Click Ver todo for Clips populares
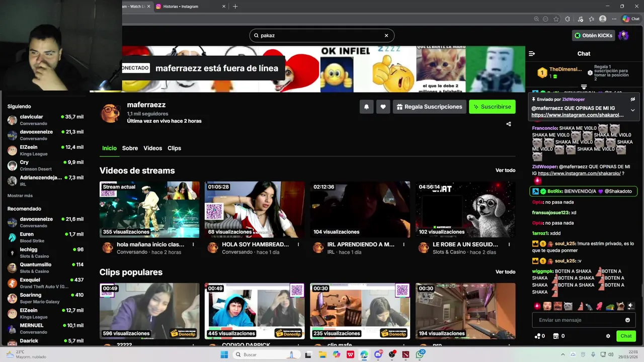Image resolution: width=644 pixels, height=362 pixels. [x=505, y=272]
